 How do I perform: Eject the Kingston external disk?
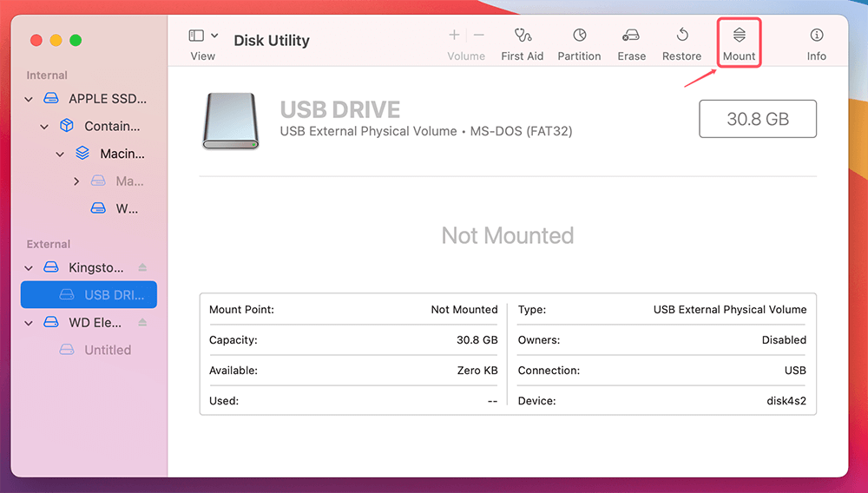pos(142,267)
